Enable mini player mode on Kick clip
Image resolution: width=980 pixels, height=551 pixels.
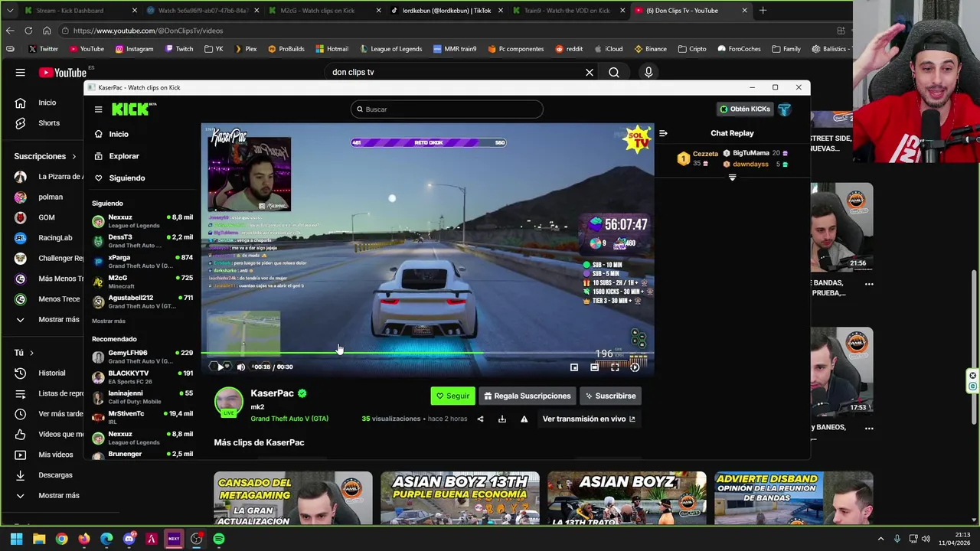pos(574,367)
